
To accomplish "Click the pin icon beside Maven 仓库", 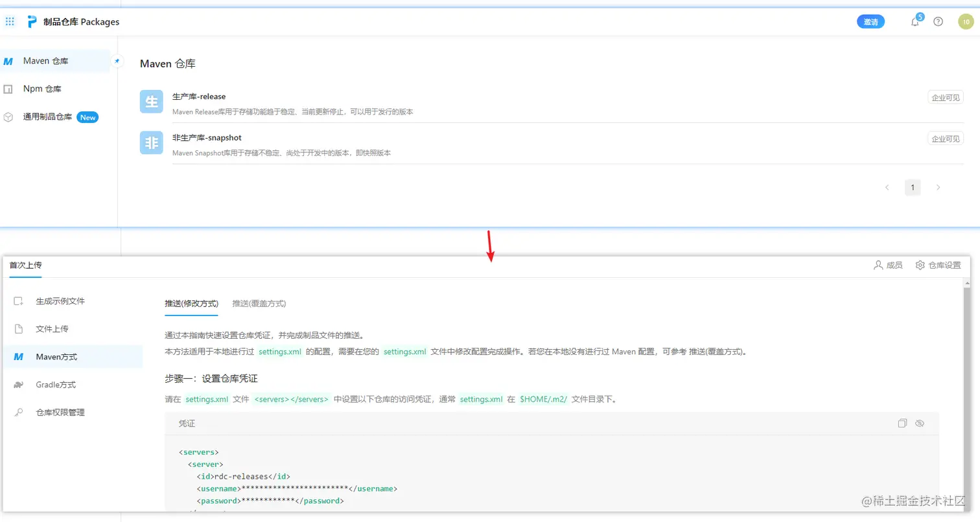I will click(117, 61).
